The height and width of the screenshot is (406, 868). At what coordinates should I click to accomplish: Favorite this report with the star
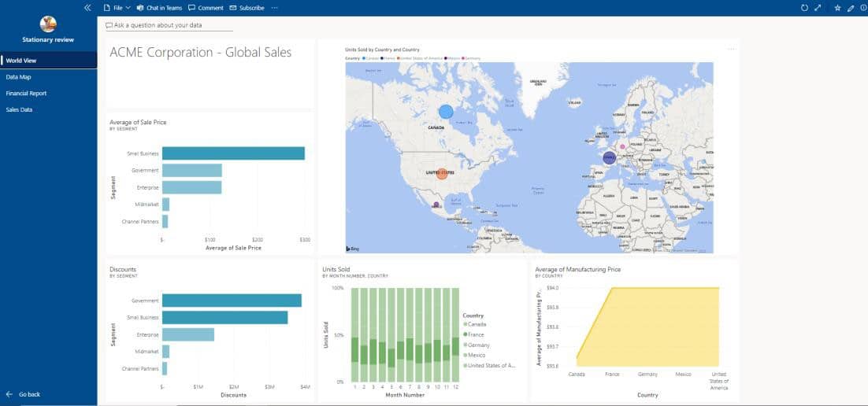[x=837, y=8]
